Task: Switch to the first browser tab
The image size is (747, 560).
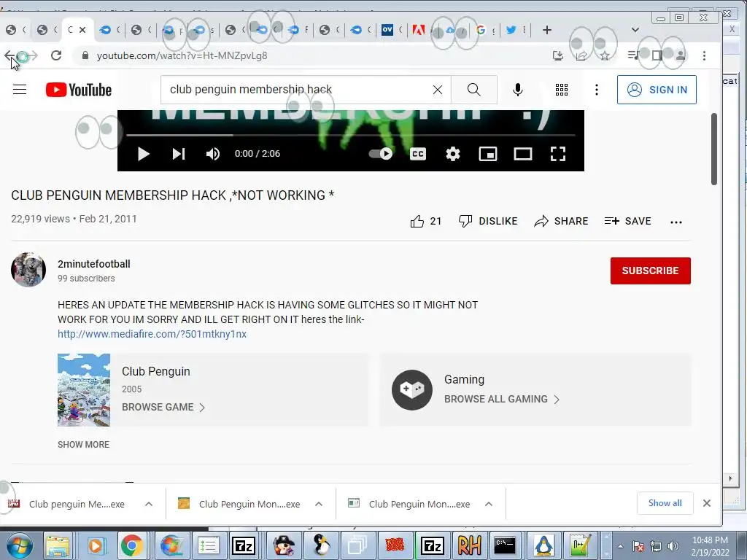Action: click(x=15, y=30)
